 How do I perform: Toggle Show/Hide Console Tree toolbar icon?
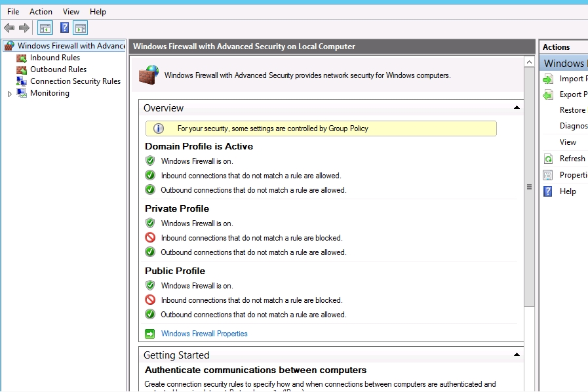tap(45, 28)
